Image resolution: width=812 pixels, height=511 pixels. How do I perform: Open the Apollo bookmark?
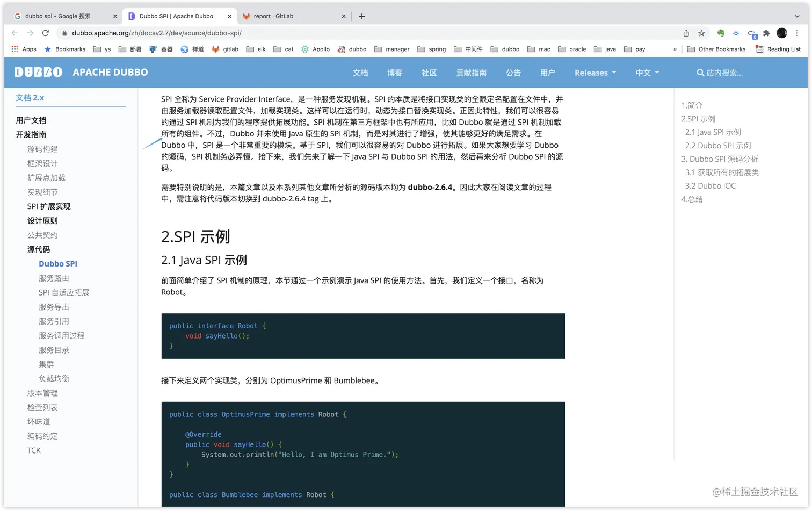(x=315, y=49)
